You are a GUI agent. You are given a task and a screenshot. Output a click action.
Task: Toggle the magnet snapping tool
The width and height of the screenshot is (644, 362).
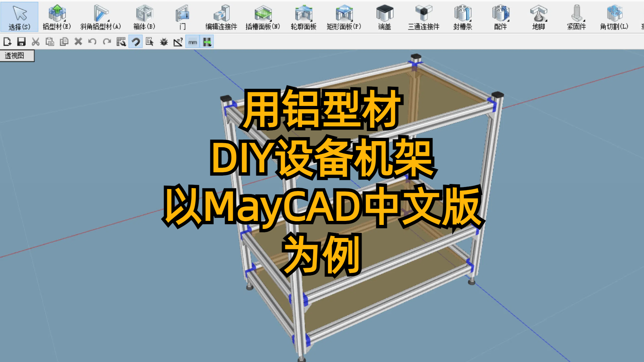[136, 42]
